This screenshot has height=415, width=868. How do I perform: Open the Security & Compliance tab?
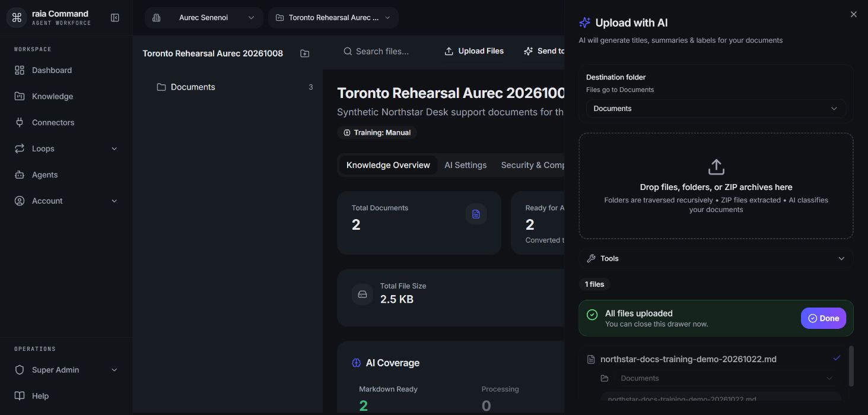click(x=532, y=165)
